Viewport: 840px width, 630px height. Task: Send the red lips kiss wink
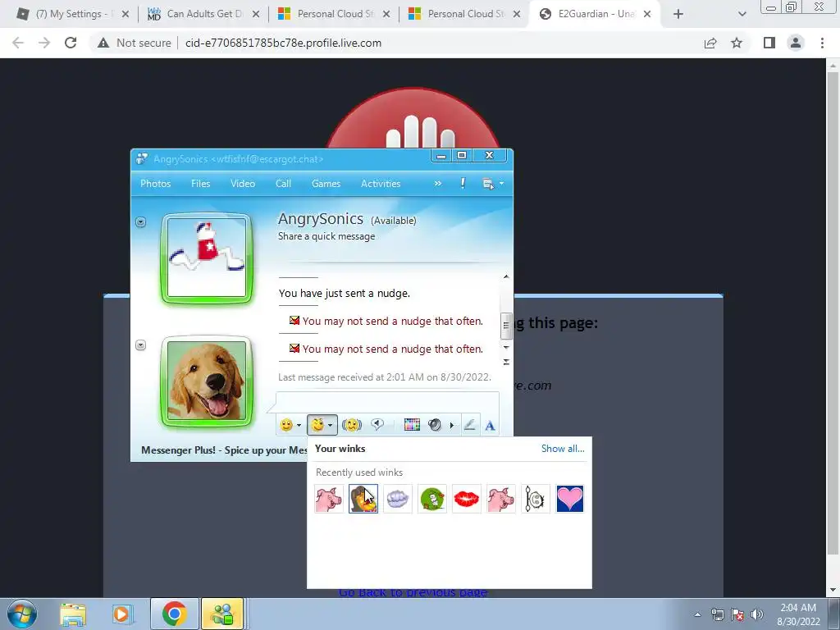tap(466, 499)
